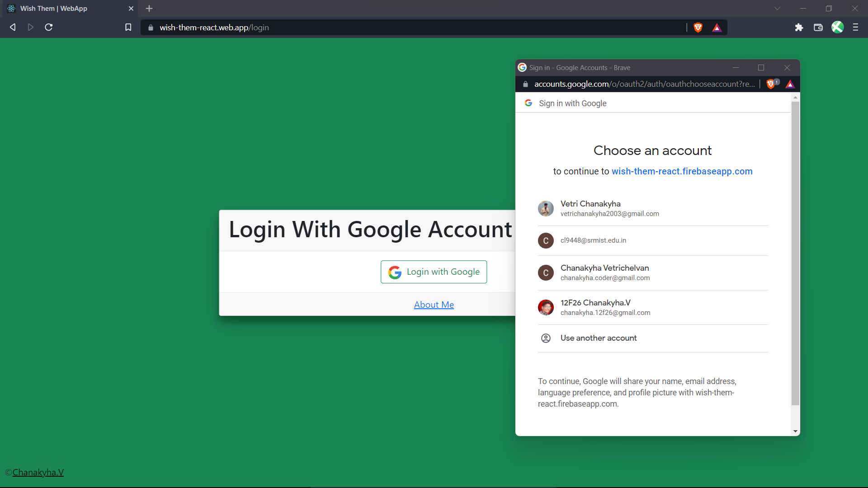Click the Google favicon in popup title bar
The width and height of the screenshot is (868, 488).
(522, 67)
